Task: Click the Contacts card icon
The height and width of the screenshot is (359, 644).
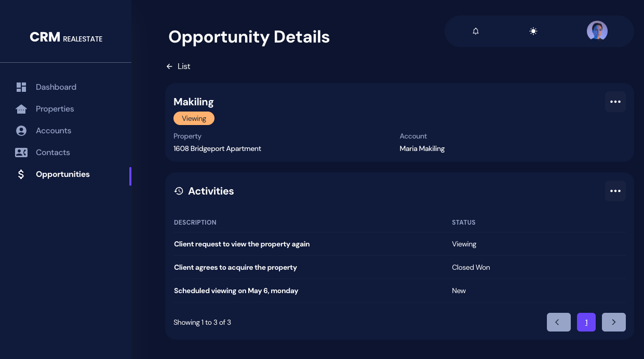Action: tap(21, 153)
